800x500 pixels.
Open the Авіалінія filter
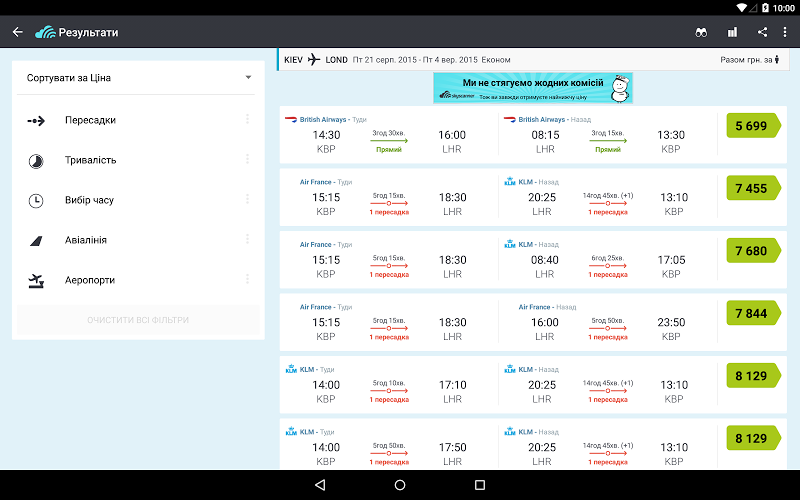pyautogui.click(x=138, y=240)
